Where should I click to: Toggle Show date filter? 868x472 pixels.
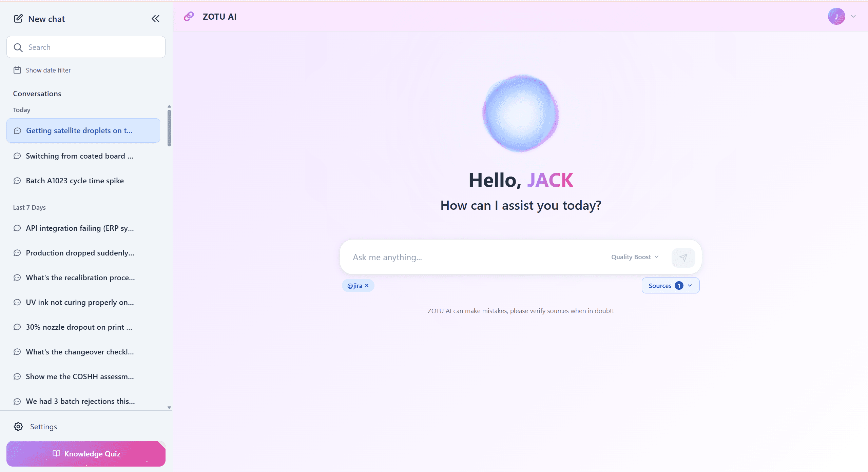tap(48, 70)
